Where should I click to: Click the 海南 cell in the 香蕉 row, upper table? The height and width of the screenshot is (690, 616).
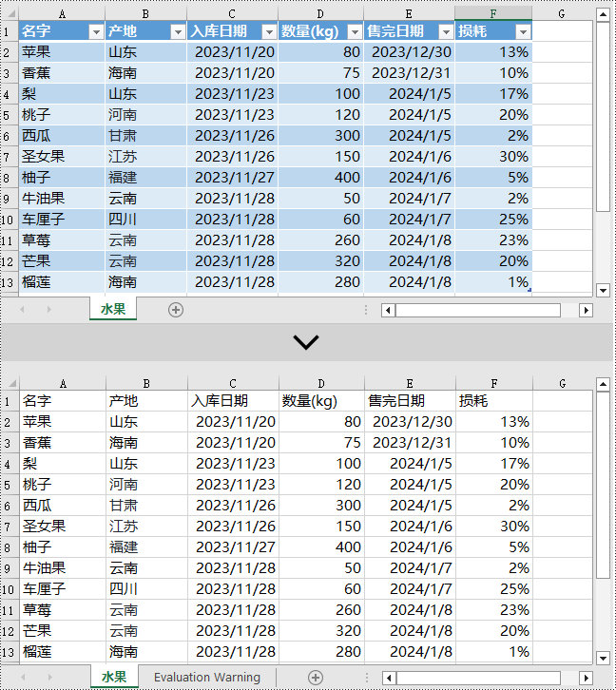pos(146,73)
